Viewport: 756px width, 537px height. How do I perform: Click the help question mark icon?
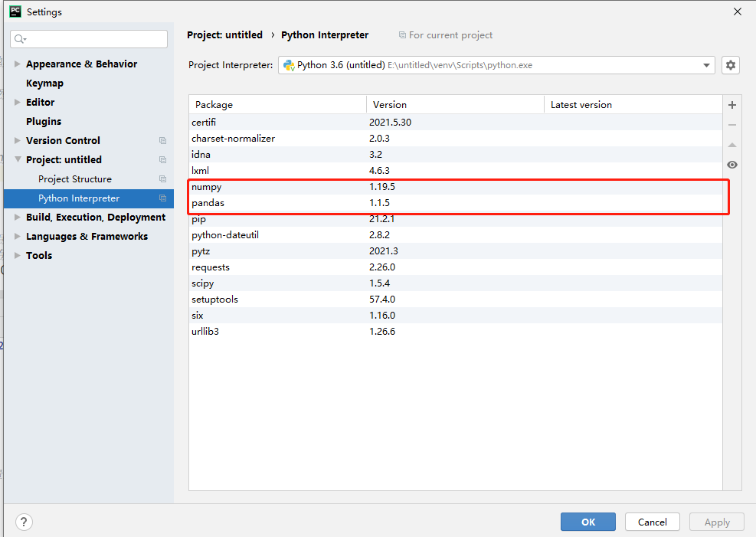[24, 522]
